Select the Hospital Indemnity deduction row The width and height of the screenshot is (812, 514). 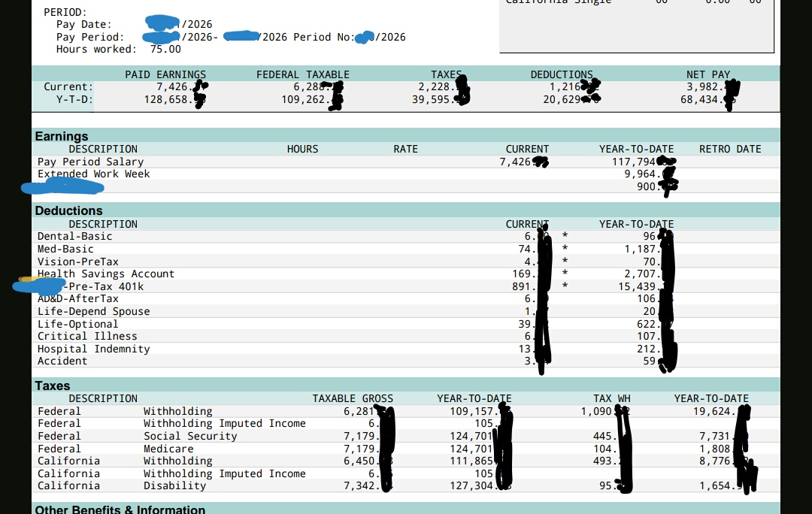tap(406, 349)
